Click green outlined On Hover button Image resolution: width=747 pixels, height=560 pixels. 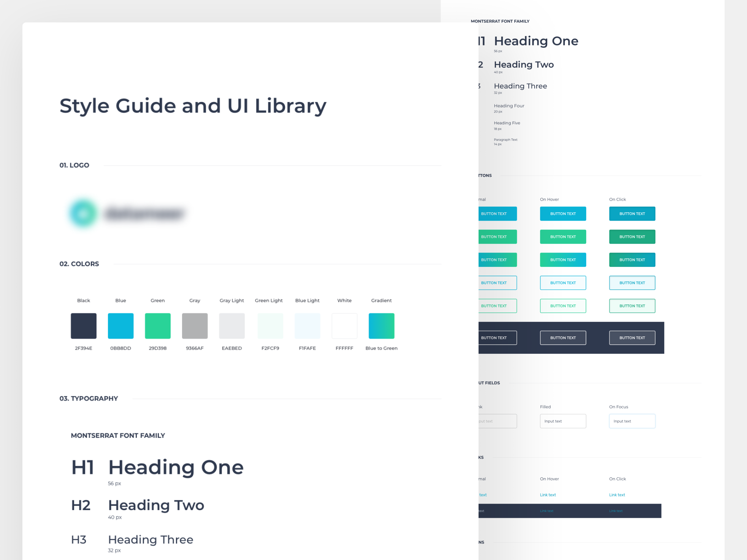[563, 306]
